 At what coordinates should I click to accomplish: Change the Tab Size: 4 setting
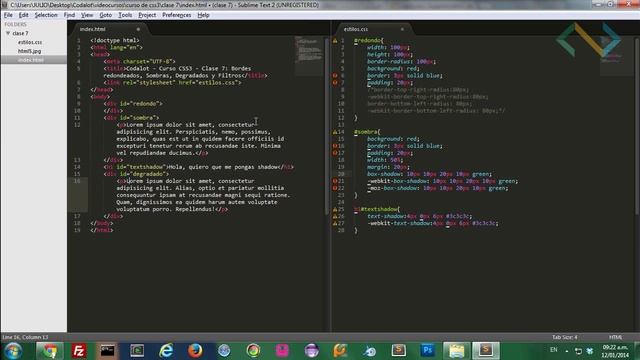564,337
